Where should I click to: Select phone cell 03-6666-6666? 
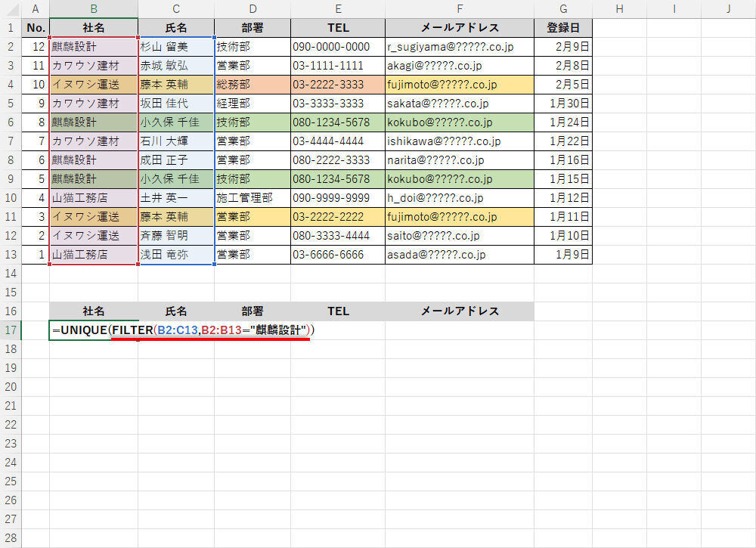click(338, 255)
